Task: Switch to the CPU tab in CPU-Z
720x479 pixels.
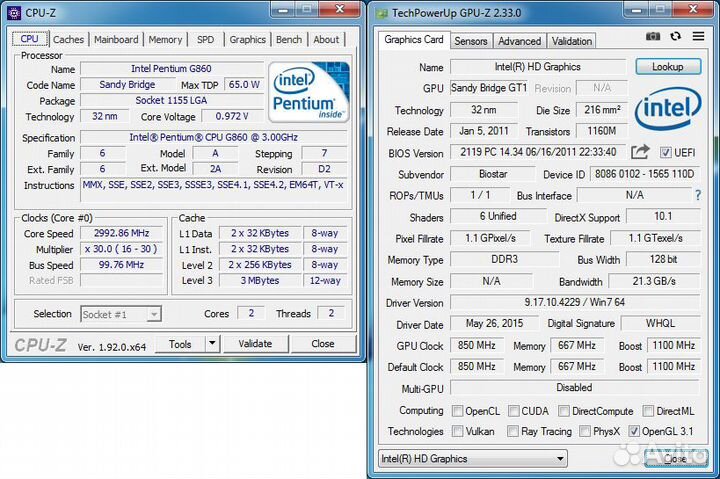Action: coord(29,39)
